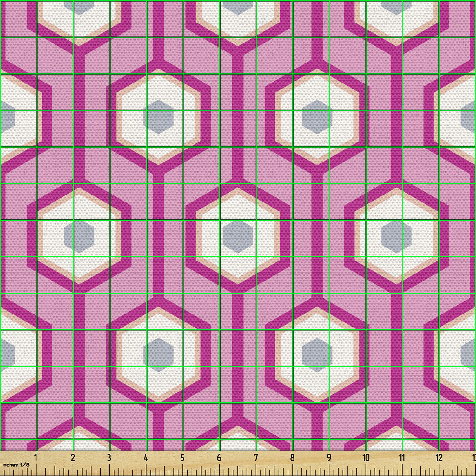
Task: Click the "inches 1/8" ruler label
Action: coord(16,465)
